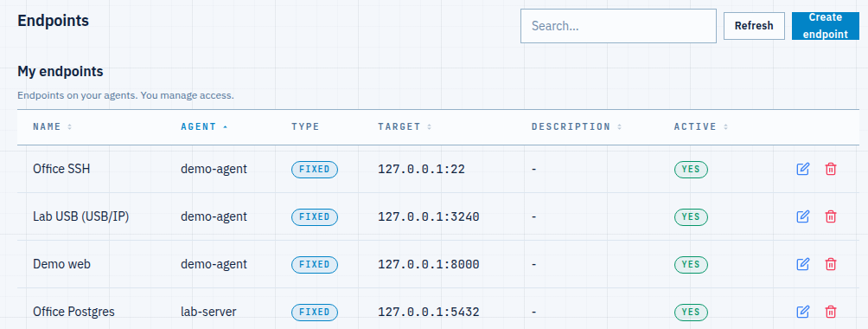Delete the Office SSH endpoint
The width and height of the screenshot is (868, 329).
pos(830,169)
